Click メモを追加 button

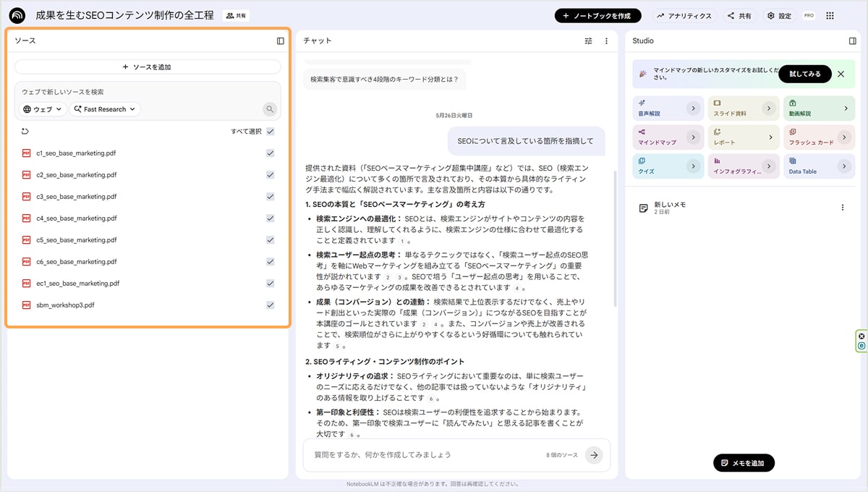pyautogui.click(x=744, y=462)
